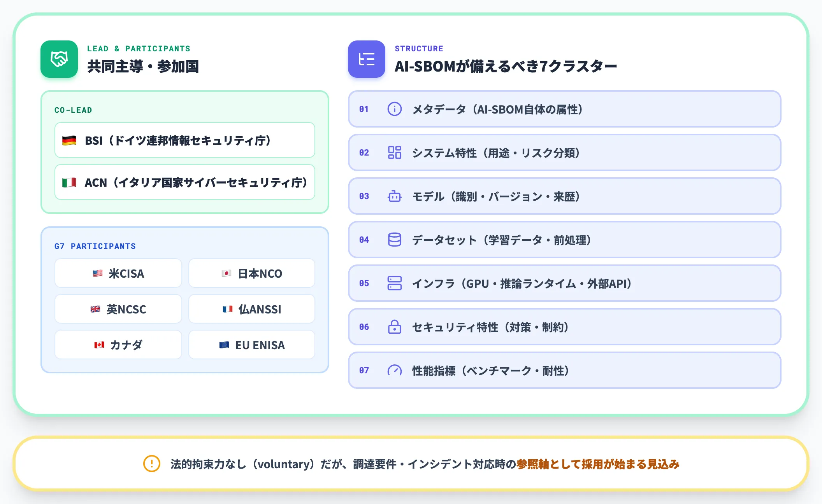
Task: Click the orange warning circle icon
Action: [152, 464]
